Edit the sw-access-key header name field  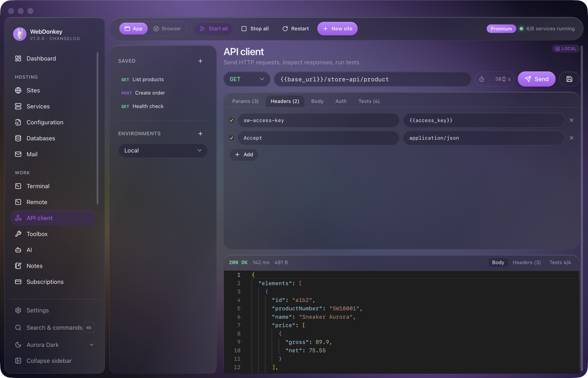tap(318, 120)
